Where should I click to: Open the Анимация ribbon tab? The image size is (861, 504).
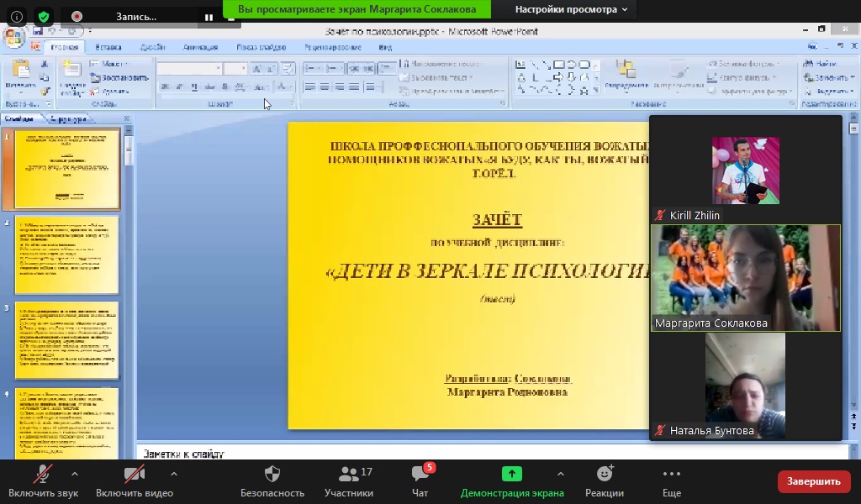click(200, 48)
